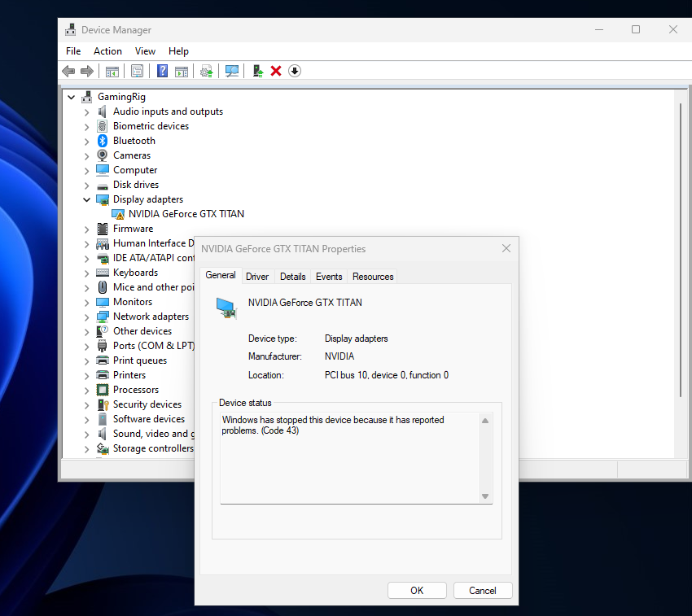Viewport: 692px width, 616px height.
Task: Switch to the Details tab
Action: coord(292,277)
